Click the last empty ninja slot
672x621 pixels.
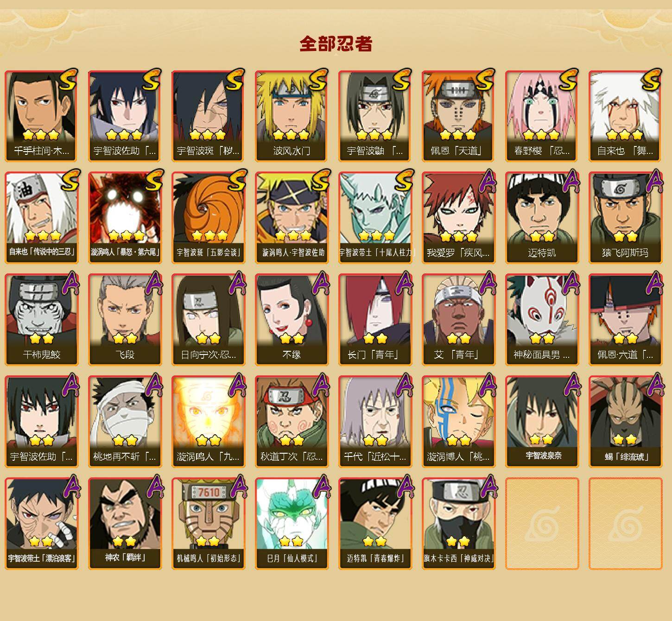tap(625, 524)
